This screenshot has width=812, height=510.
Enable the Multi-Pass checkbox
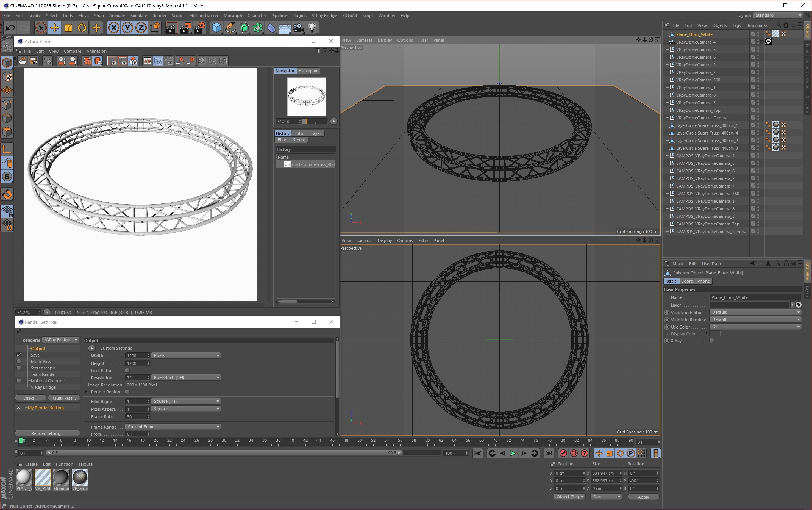pyautogui.click(x=19, y=361)
